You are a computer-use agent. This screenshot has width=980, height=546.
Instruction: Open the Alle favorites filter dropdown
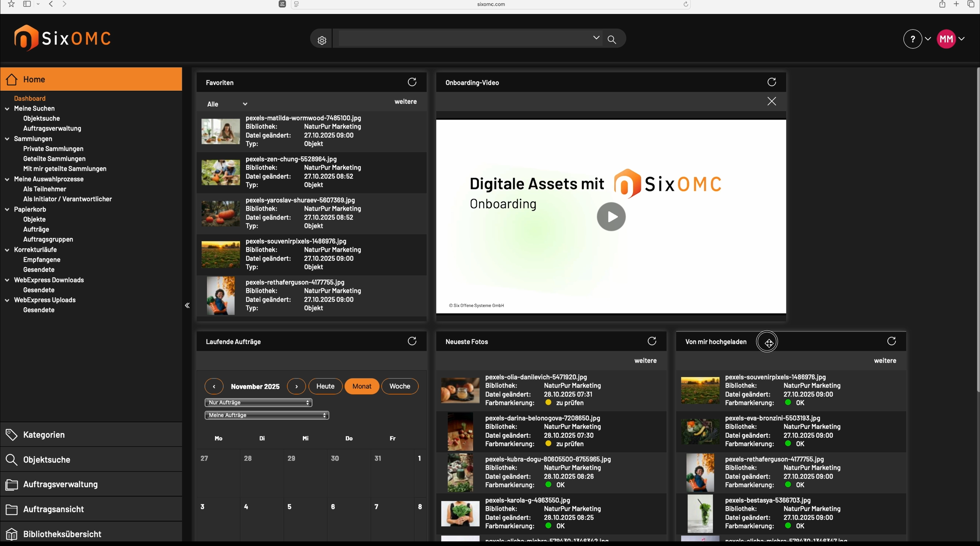(227, 104)
